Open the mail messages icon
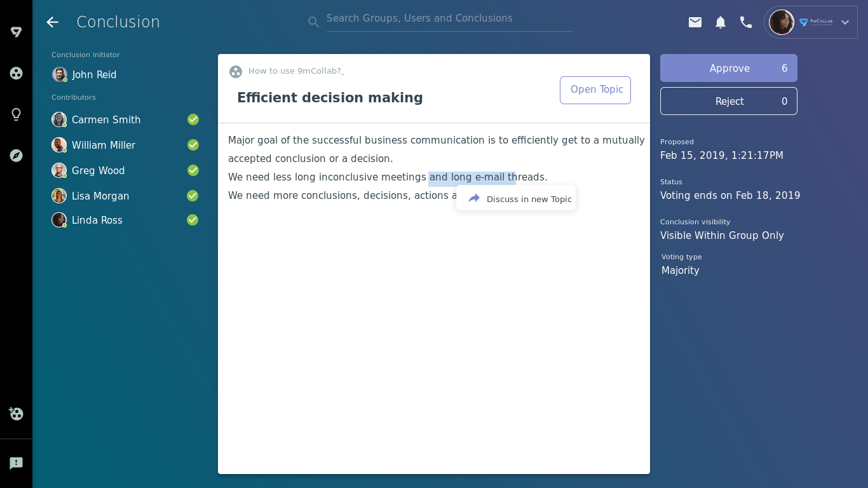Image resolution: width=868 pixels, height=488 pixels. [x=695, y=22]
